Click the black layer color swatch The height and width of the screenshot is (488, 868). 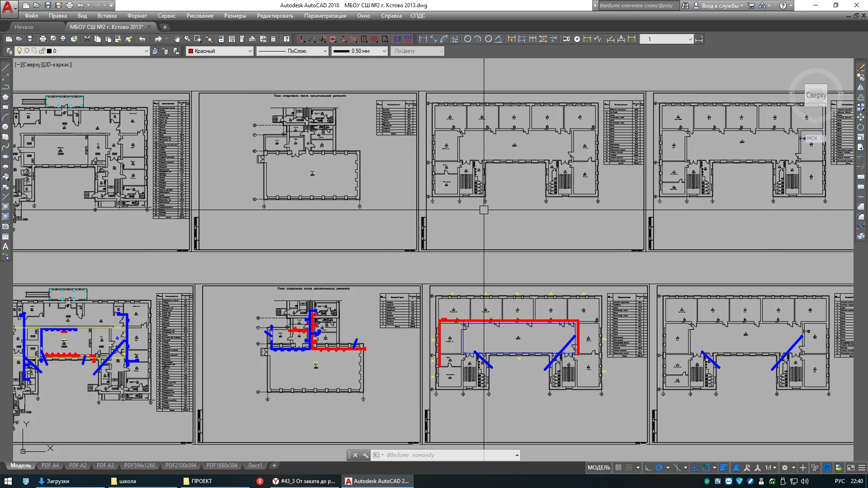coord(49,51)
